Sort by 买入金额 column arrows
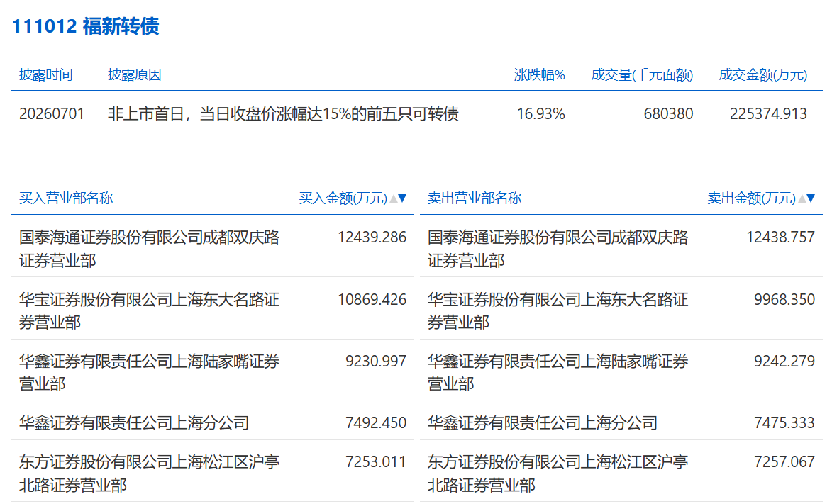832x504 pixels. 398,198
